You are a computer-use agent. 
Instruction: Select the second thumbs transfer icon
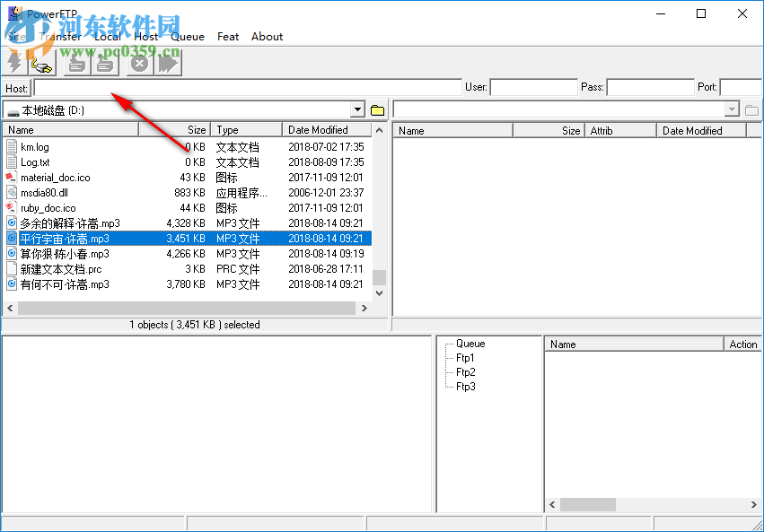pyautogui.click(x=104, y=64)
